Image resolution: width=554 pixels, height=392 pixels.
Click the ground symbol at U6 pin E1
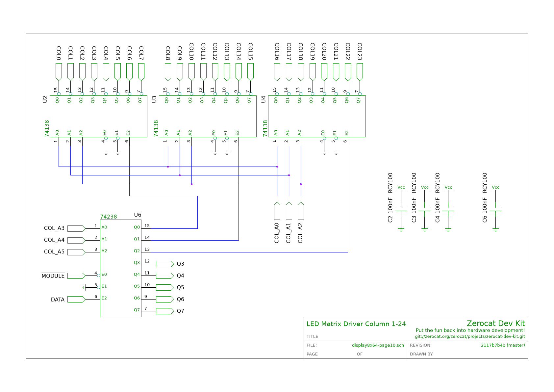tap(84, 288)
